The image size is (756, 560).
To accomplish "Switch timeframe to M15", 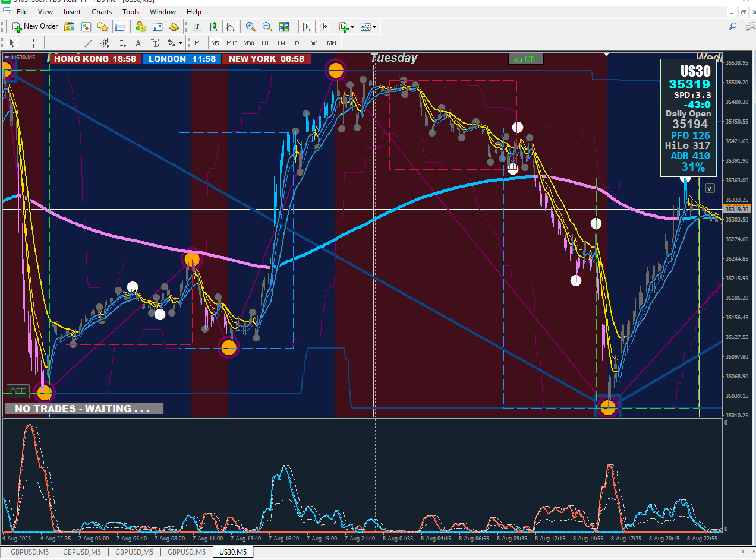I will pos(232,43).
